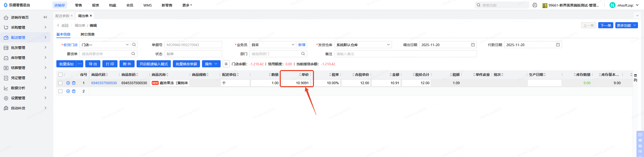
Task: Open the 新零售 top menu
Action: pos(167,5)
